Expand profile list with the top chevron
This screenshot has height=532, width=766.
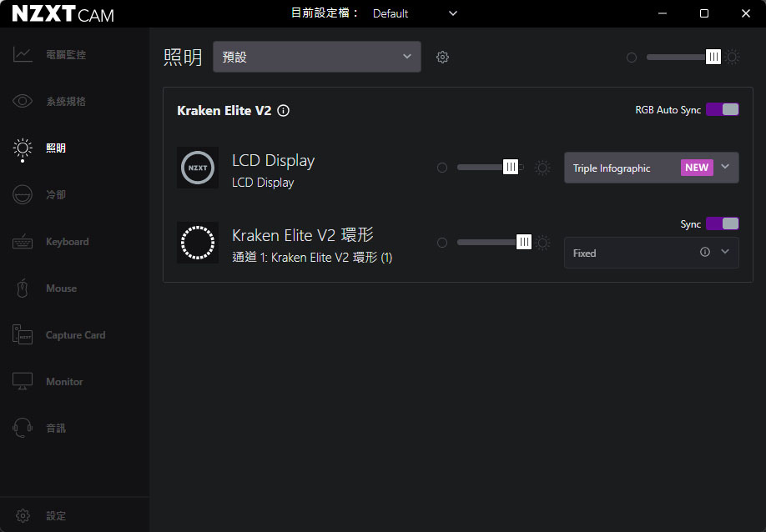453,13
